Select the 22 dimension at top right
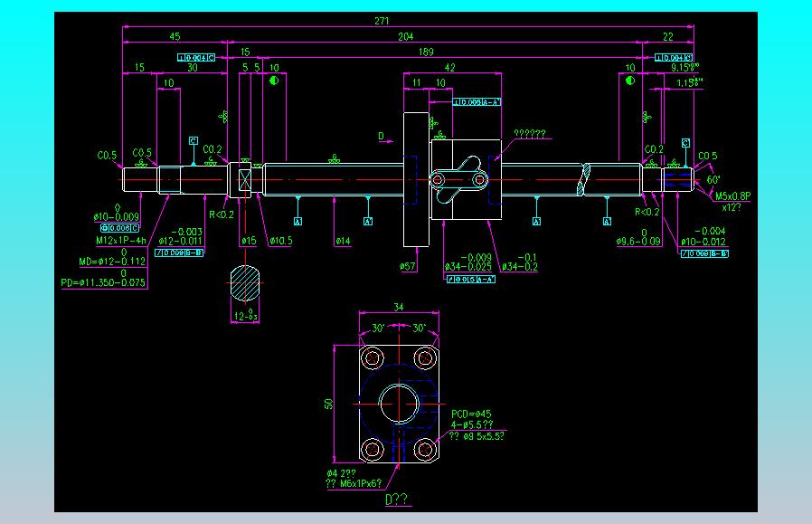 coord(668,36)
